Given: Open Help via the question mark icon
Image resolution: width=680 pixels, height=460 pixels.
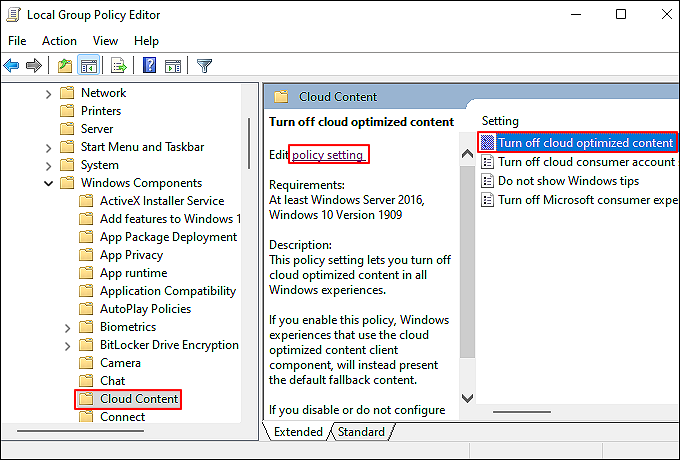Looking at the screenshot, I should tap(149, 66).
